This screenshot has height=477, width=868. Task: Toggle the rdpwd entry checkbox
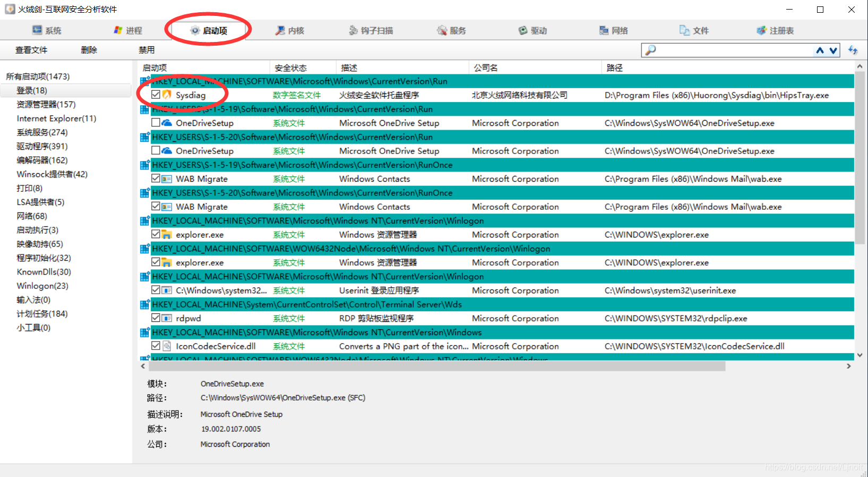click(156, 318)
